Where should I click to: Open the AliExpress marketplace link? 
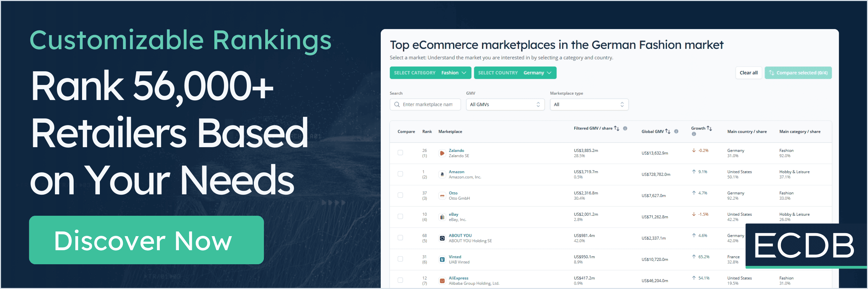pos(458,278)
